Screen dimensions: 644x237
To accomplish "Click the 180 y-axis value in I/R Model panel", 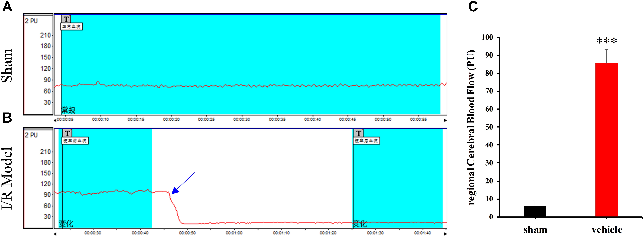I will tap(45, 162).
